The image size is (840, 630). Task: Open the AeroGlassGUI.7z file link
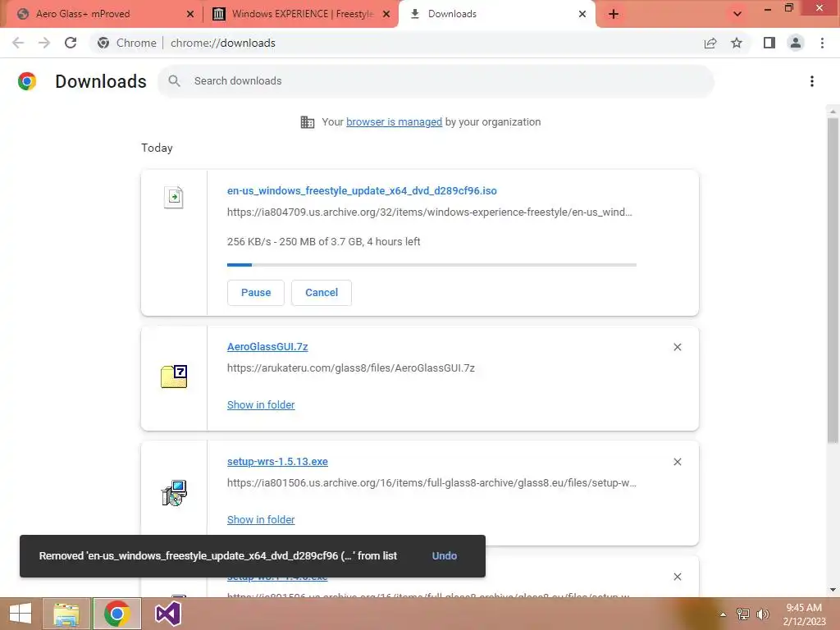click(267, 347)
